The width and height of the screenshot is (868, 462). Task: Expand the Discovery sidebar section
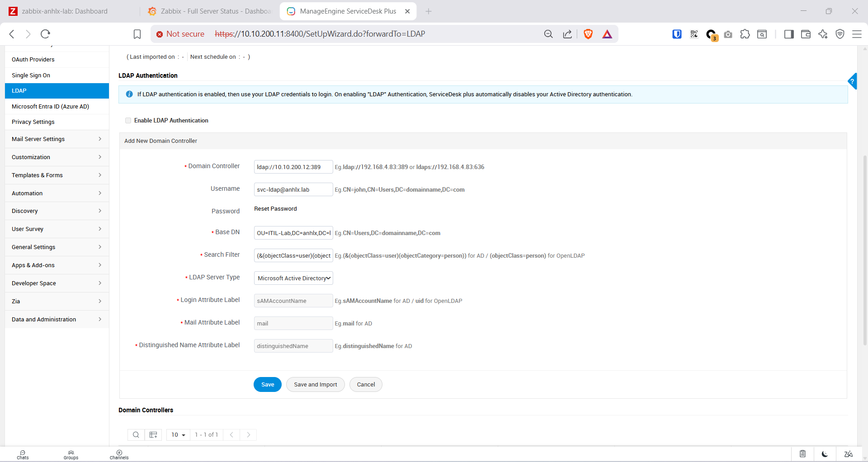[57, 211]
